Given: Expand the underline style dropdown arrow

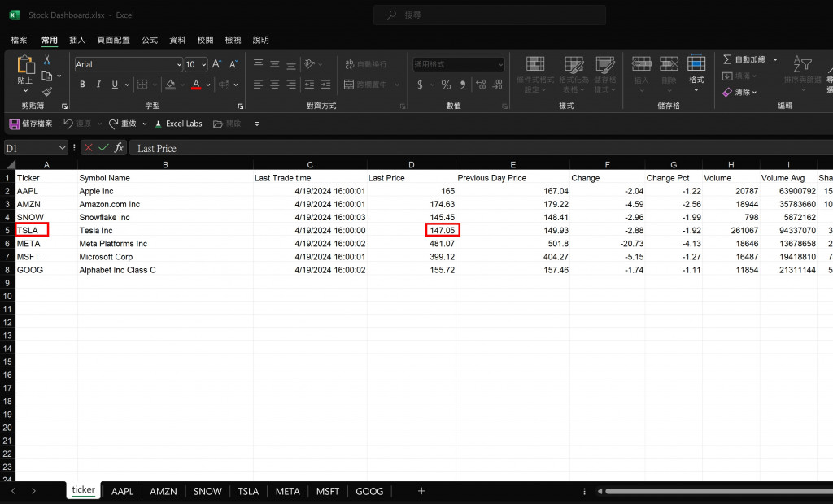Looking at the screenshot, I should coord(127,85).
